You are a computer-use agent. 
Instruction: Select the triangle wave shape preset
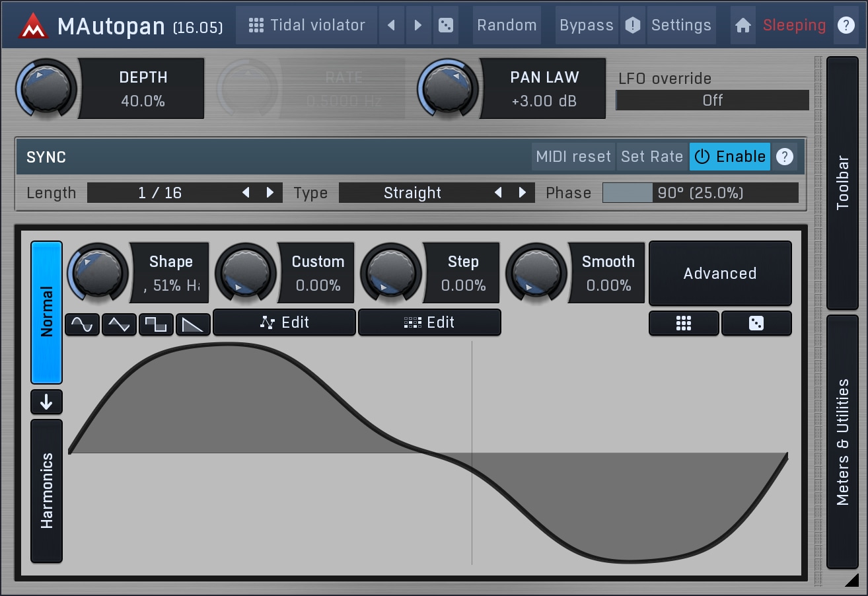(120, 324)
